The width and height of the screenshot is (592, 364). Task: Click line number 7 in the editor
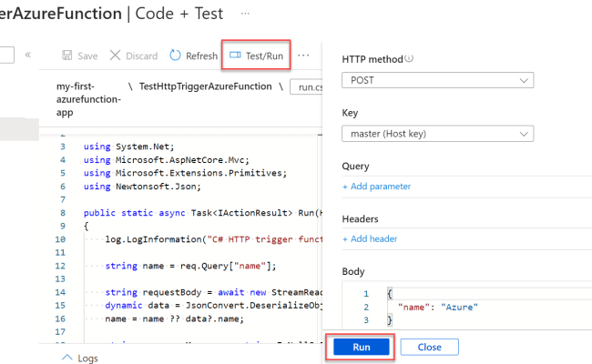point(63,199)
